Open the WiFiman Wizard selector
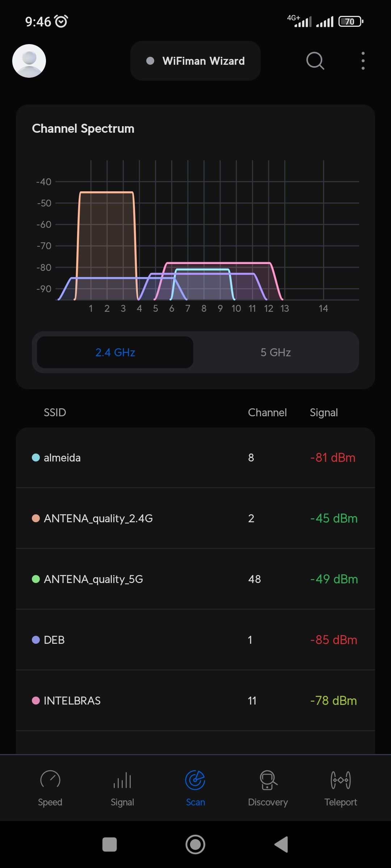 point(195,61)
